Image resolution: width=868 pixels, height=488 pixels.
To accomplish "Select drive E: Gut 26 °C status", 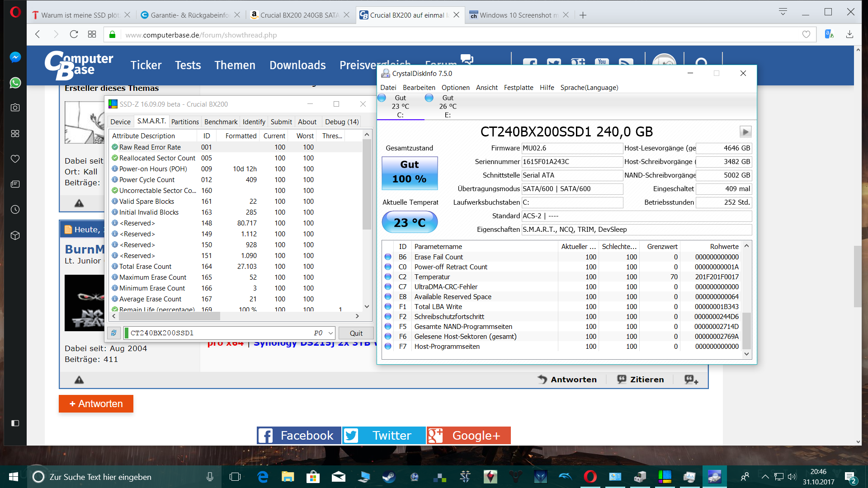I will (448, 106).
